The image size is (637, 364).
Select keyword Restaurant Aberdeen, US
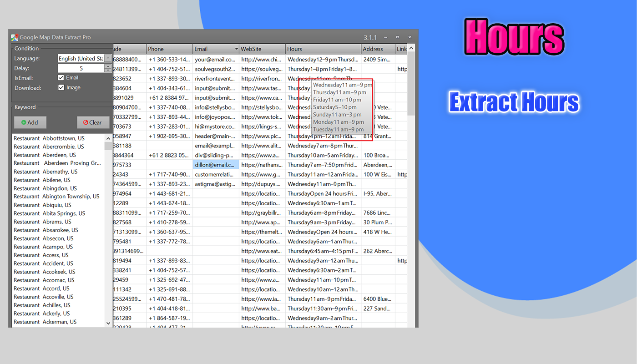(x=45, y=155)
